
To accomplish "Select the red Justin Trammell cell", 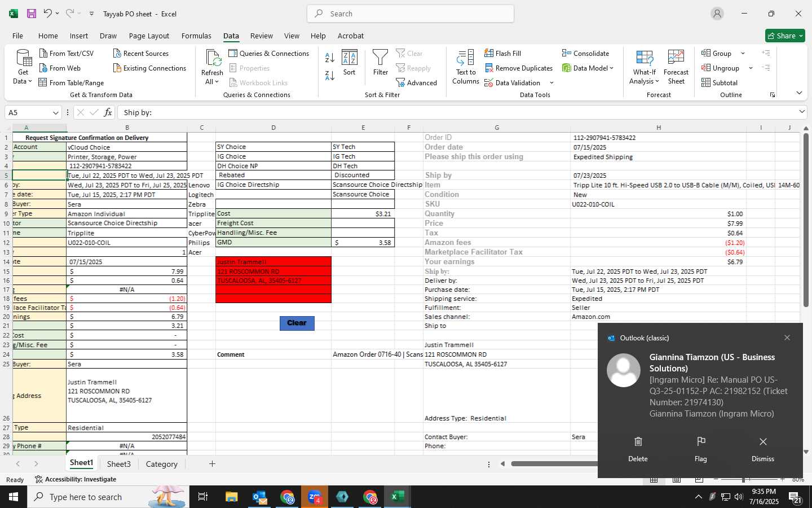I will point(273,262).
